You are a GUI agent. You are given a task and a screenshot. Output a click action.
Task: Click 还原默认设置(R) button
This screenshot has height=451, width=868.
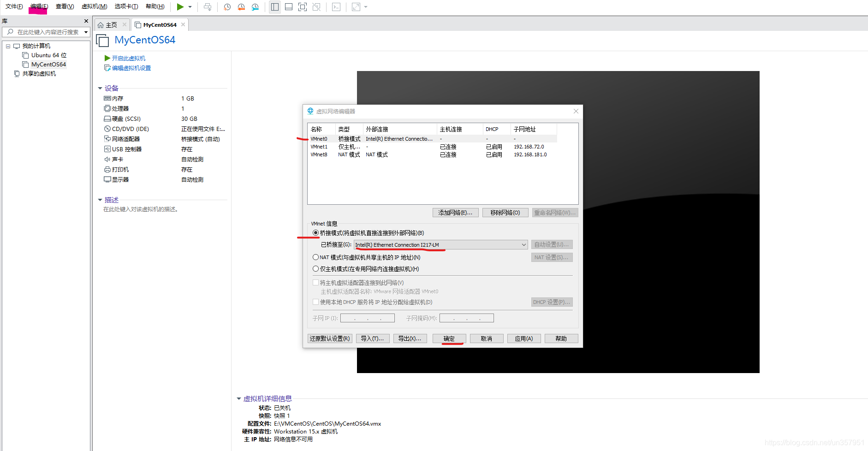click(330, 338)
